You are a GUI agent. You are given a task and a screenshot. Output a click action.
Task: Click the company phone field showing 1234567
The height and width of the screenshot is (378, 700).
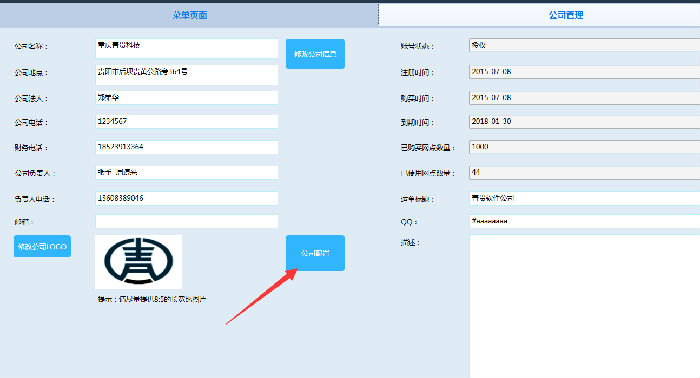point(187,121)
